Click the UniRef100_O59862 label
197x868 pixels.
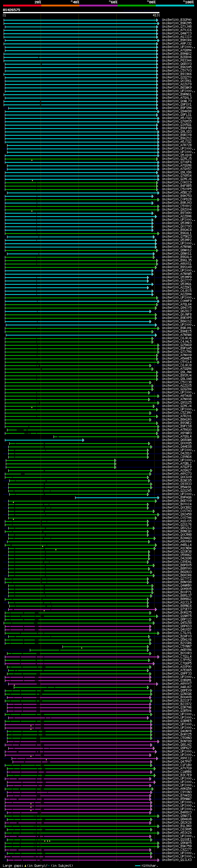click(x=177, y=555)
